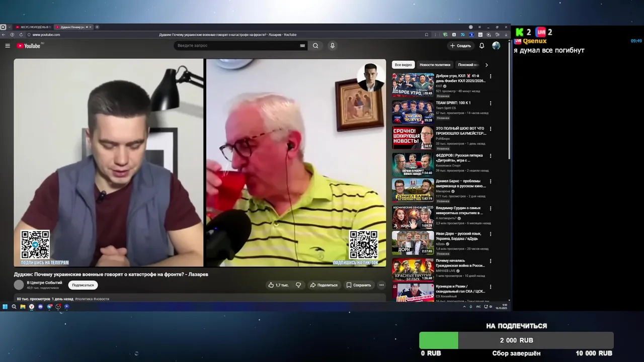Click the donation goal bar showing 2 000 RUB
This screenshot has height=362, width=644.
pos(516,340)
